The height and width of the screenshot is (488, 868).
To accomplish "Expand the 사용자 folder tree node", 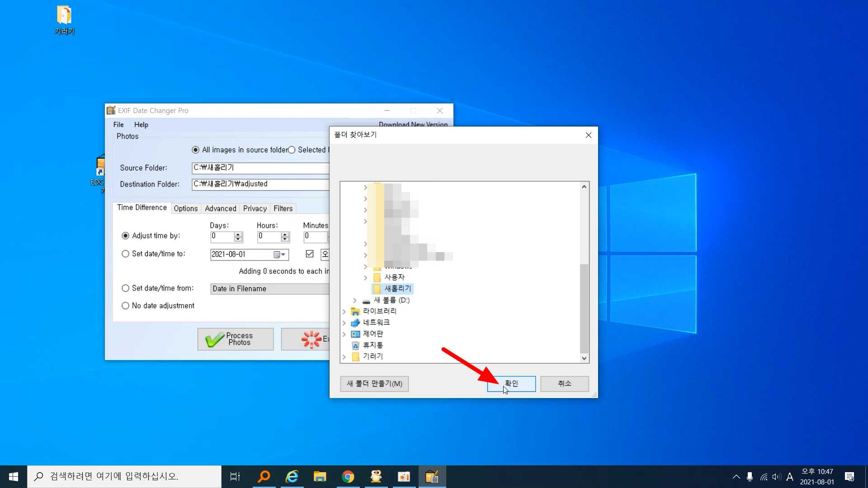I will point(365,277).
